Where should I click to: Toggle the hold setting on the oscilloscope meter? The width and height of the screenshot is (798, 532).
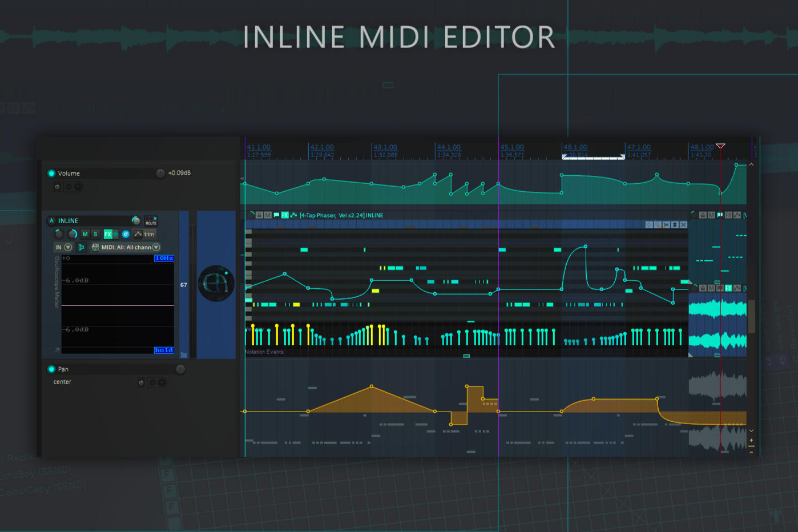point(164,350)
